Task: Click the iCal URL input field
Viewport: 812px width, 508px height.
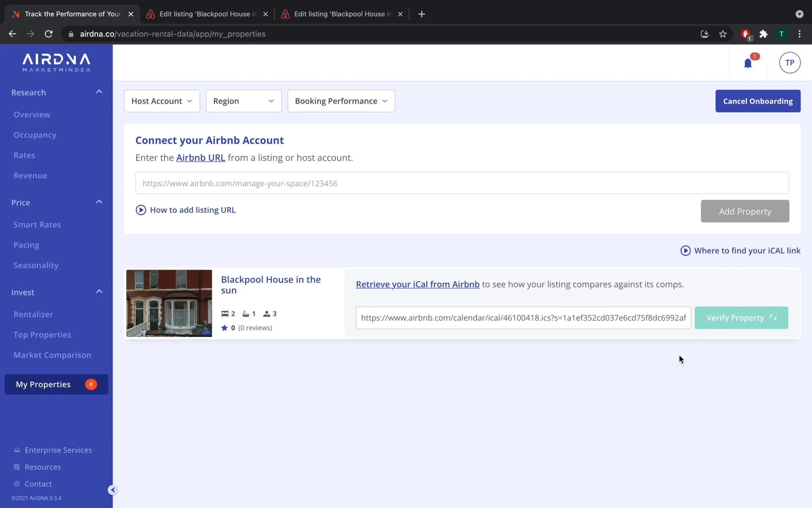Action: tap(524, 318)
